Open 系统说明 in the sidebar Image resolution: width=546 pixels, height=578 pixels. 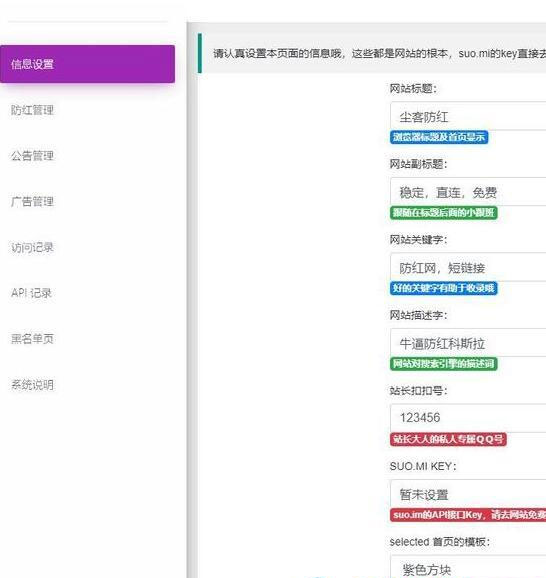tap(32, 385)
